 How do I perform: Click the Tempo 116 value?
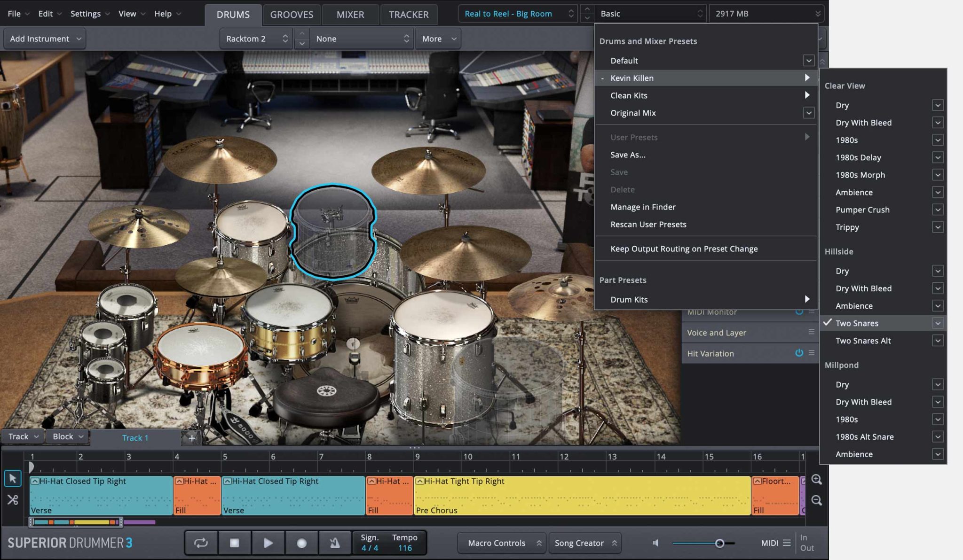[x=405, y=548]
